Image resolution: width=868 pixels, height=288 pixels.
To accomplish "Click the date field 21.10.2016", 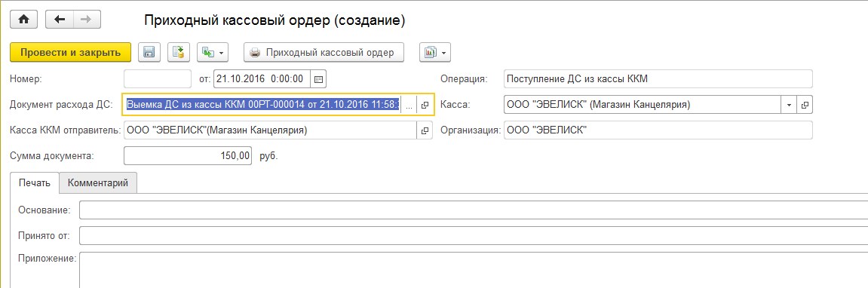I will [262, 78].
